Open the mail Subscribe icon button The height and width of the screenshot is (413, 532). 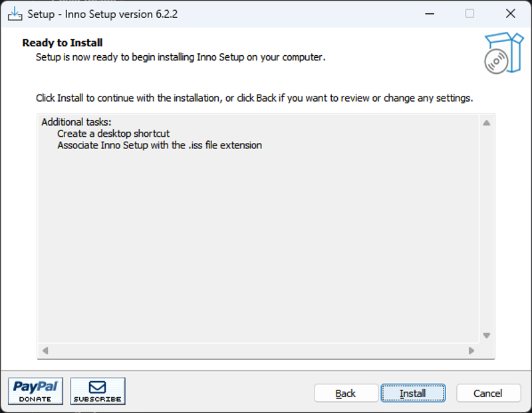click(98, 391)
